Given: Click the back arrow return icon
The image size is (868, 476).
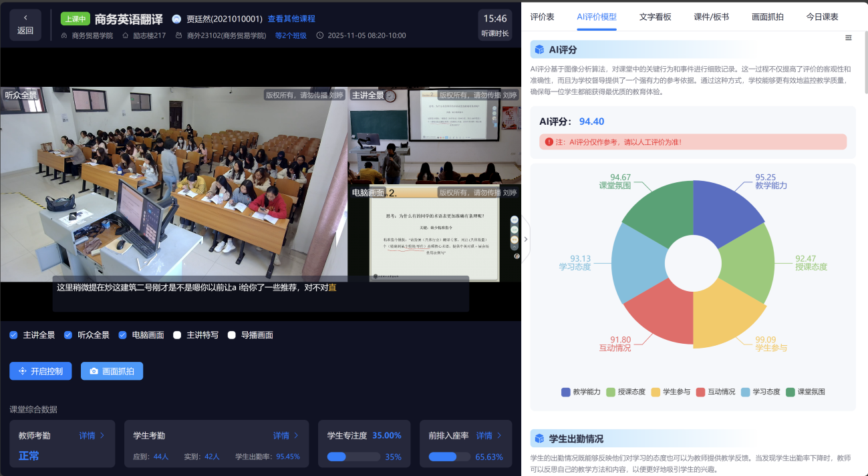Looking at the screenshot, I should 25,17.
